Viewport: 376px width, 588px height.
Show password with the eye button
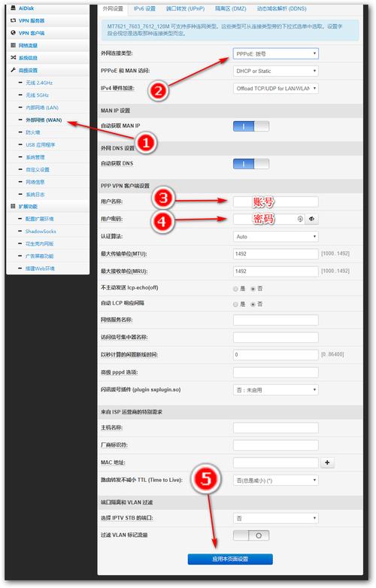click(x=311, y=219)
